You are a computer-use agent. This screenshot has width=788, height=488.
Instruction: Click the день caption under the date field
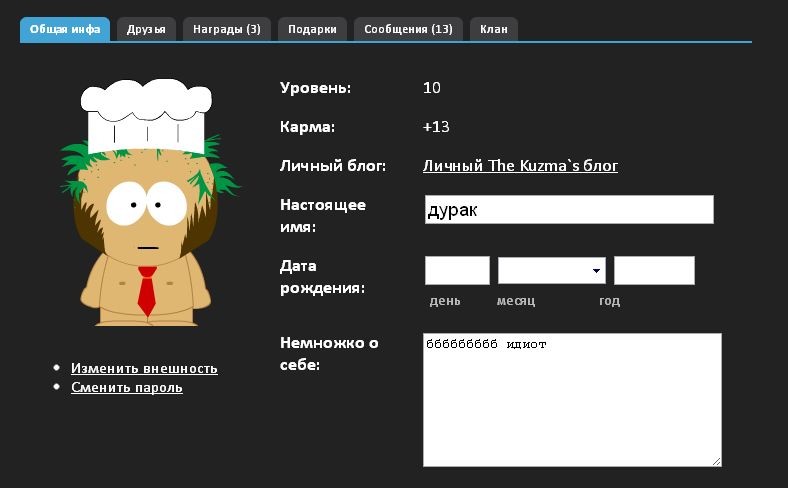pyautogui.click(x=445, y=301)
